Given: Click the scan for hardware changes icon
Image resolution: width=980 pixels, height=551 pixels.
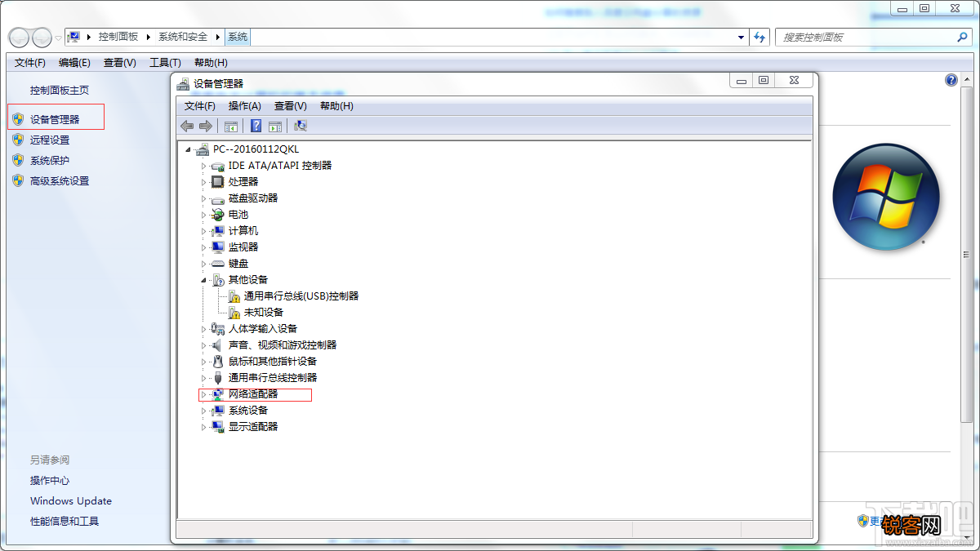Looking at the screenshot, I should [x=301, y=126].
